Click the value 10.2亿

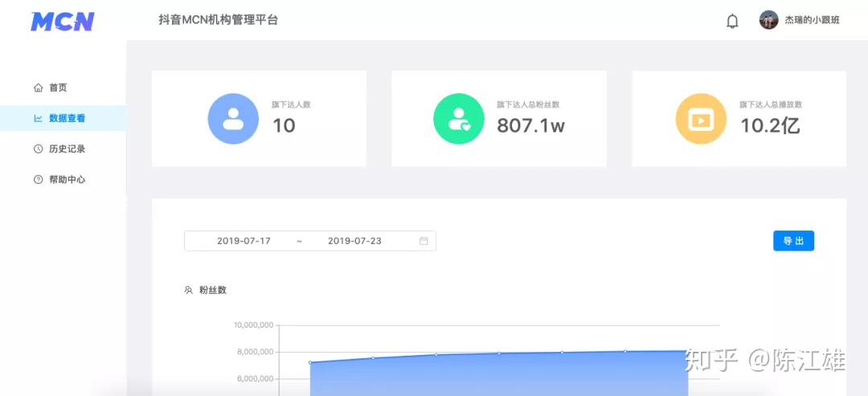[x=770, y=126]
